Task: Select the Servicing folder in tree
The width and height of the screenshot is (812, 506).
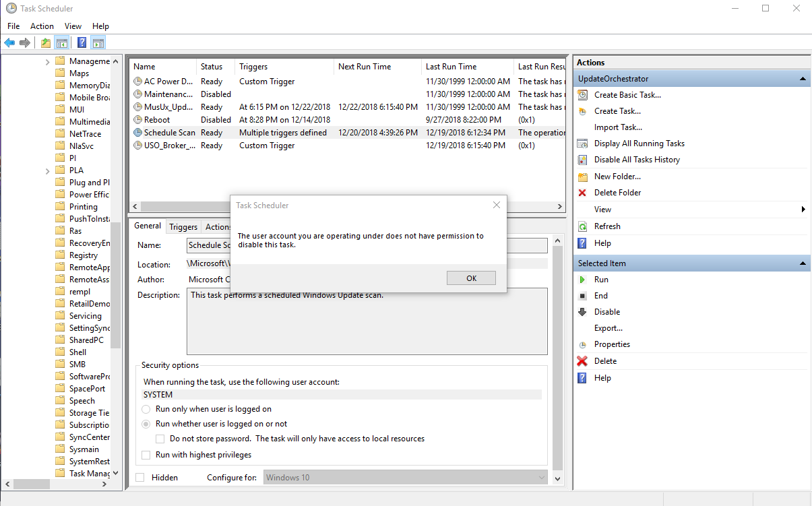Action: click(85, 316)
